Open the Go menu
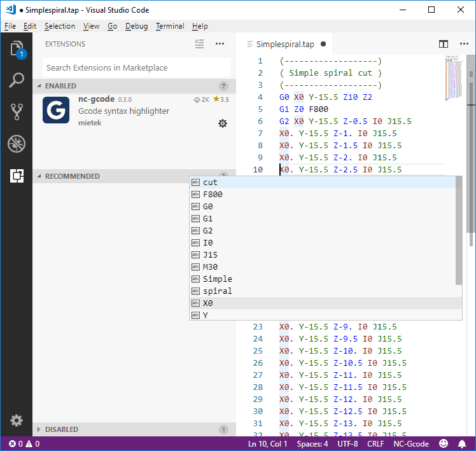The image size is (476, 451). click(113, 26)
